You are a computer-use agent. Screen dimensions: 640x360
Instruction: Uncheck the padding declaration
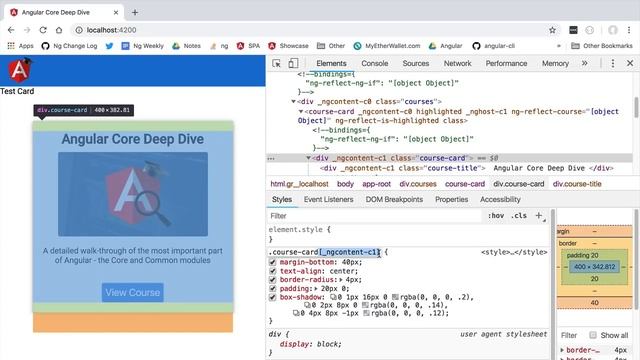pyautogui.click(x=273, y=289)
